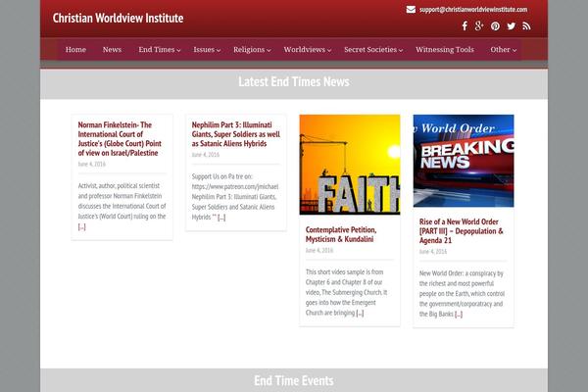Select the End Times menu label
The image size is (588, 392).
pos(157,50)
